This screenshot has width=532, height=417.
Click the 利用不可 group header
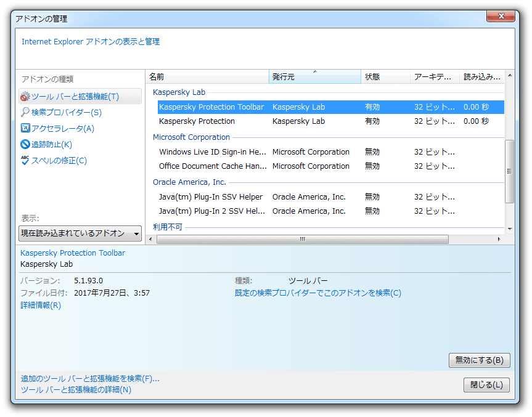[x=168, y=227]
